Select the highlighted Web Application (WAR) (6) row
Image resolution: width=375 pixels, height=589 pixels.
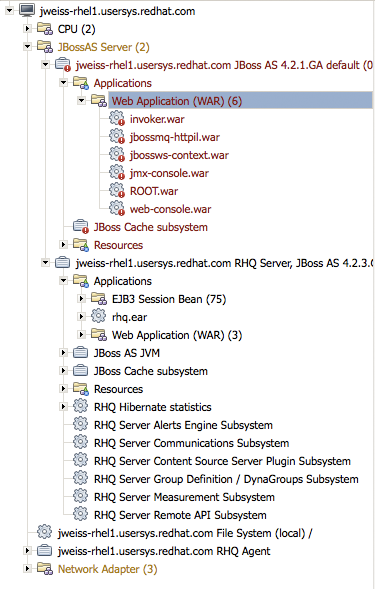click(240, 101)
